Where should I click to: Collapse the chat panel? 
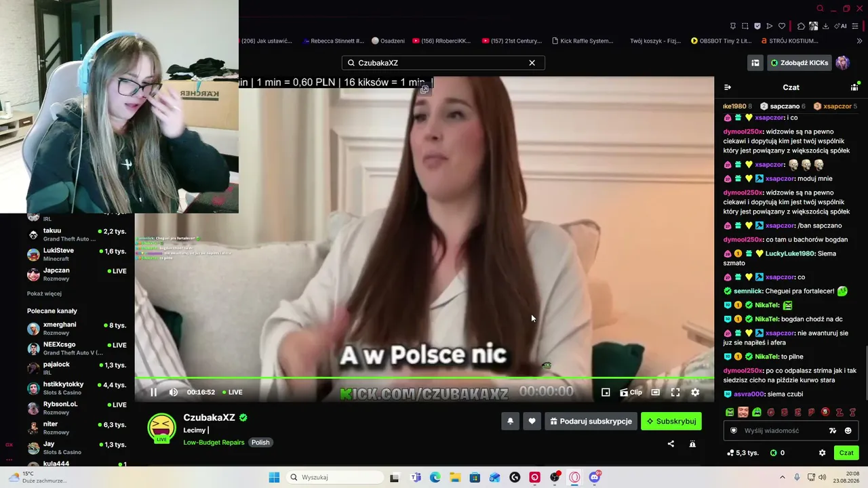tap(728, 87)
